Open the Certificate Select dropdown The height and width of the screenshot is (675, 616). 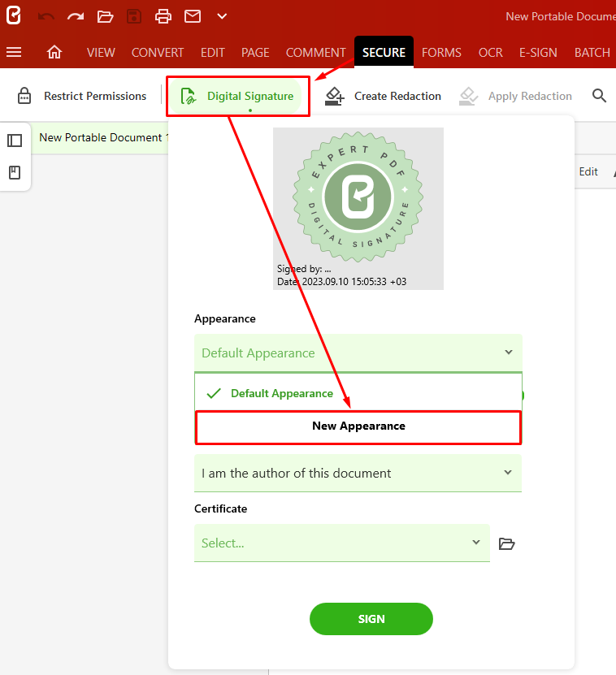(341, 543)
